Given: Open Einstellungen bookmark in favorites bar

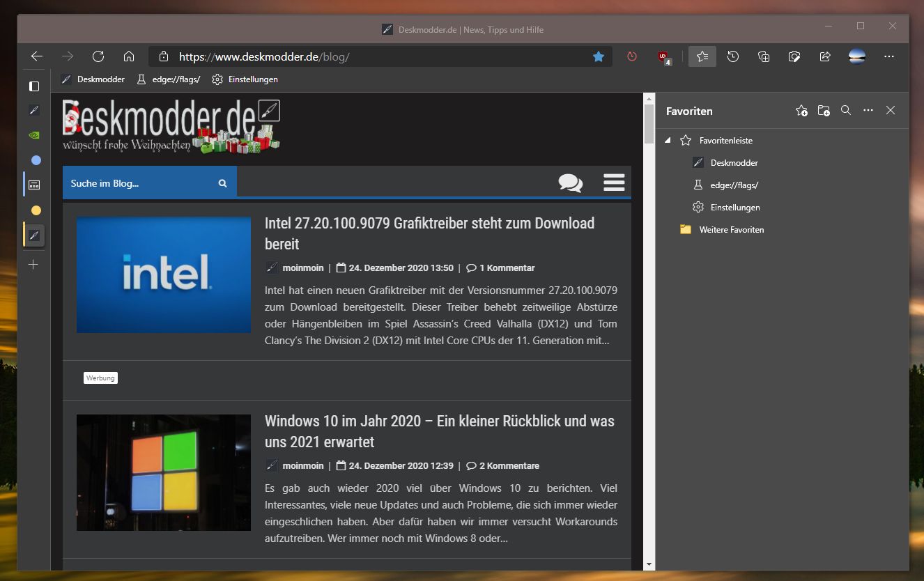Looking at the screenshot, I should 245,79.
